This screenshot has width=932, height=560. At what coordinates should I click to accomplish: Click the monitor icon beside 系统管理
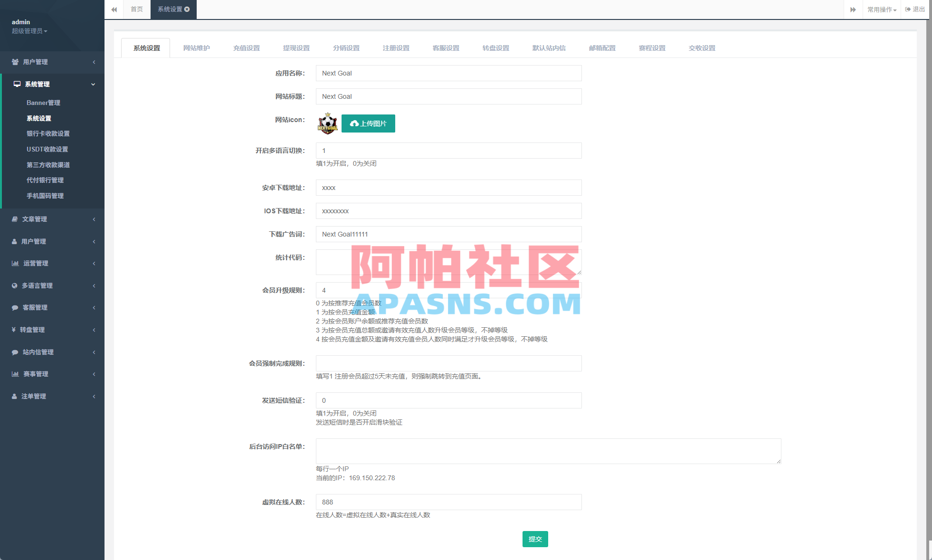coord(17,84)
